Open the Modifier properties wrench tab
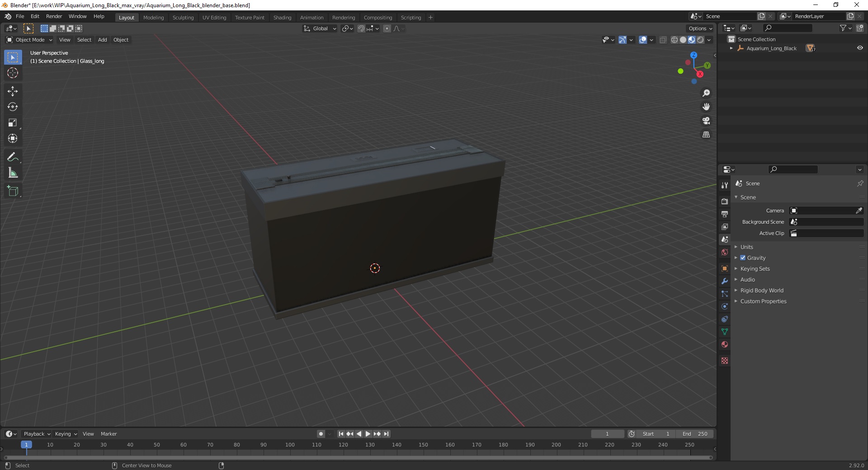 [725, 281]
